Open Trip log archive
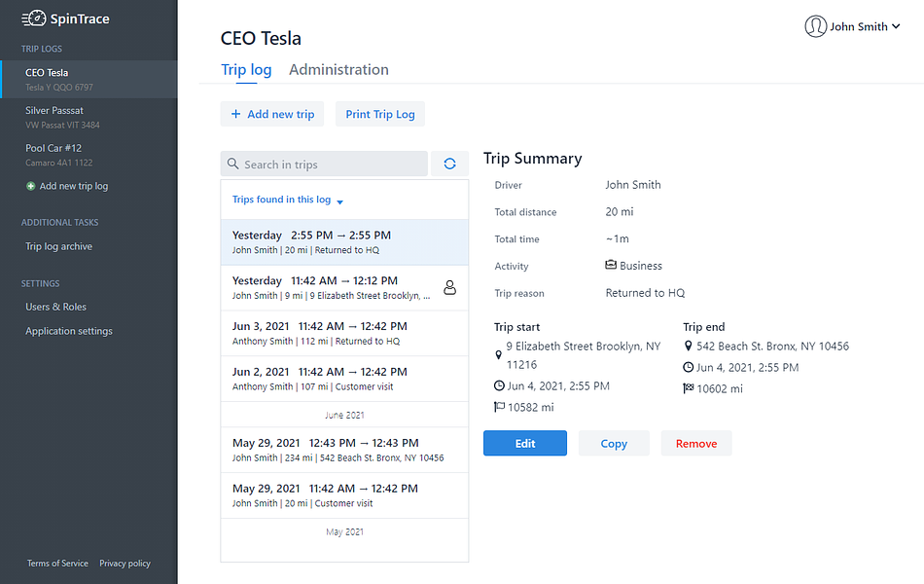Screen dimensions: 924x584 tap(59, 246)
